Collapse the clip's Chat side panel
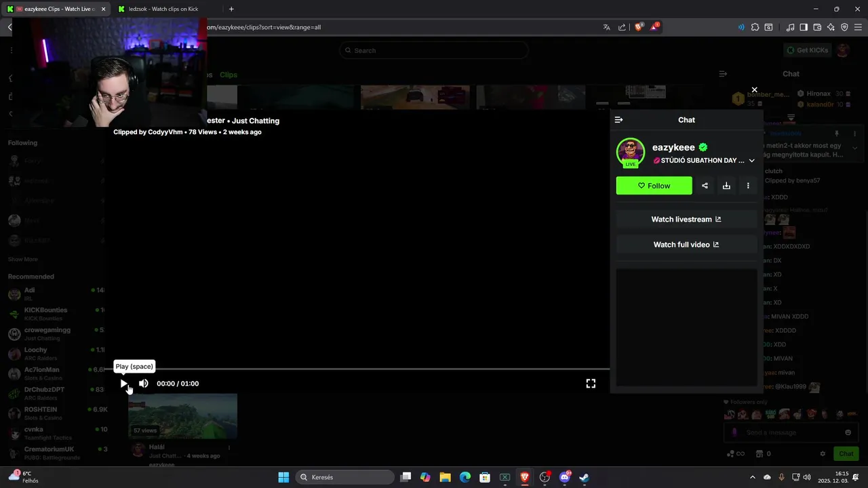The height and width of the screenshot is (488, 868). point(618,120)
